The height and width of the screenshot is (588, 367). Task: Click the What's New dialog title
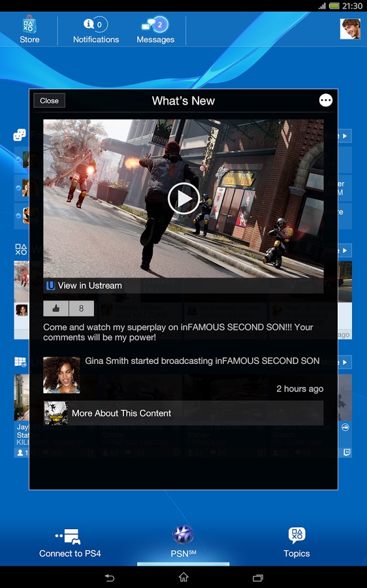tap(183, 101)
